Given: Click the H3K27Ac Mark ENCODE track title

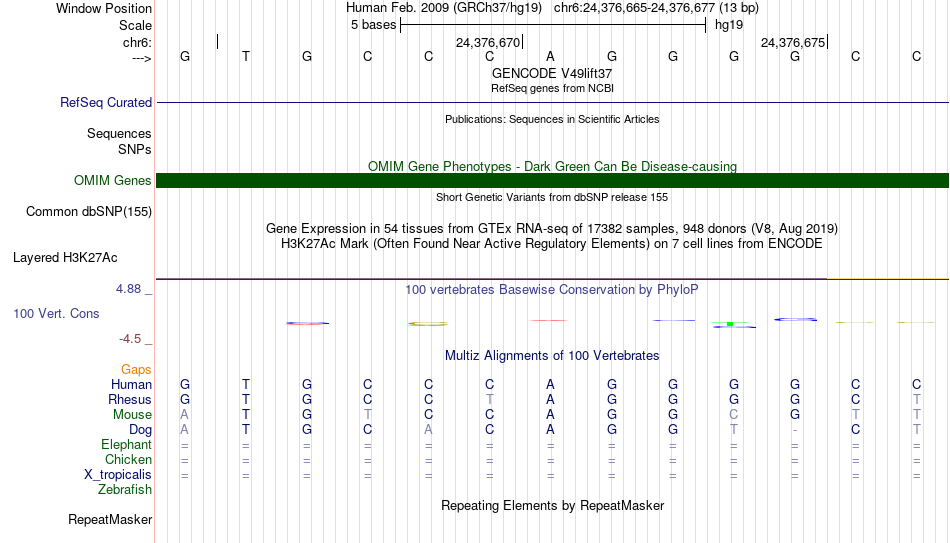Looking at the screenshot, I should coord(552,244).
